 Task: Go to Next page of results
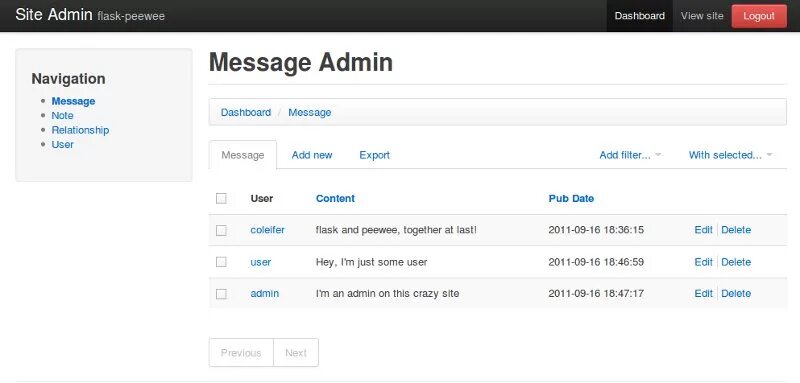coord(296,353)
